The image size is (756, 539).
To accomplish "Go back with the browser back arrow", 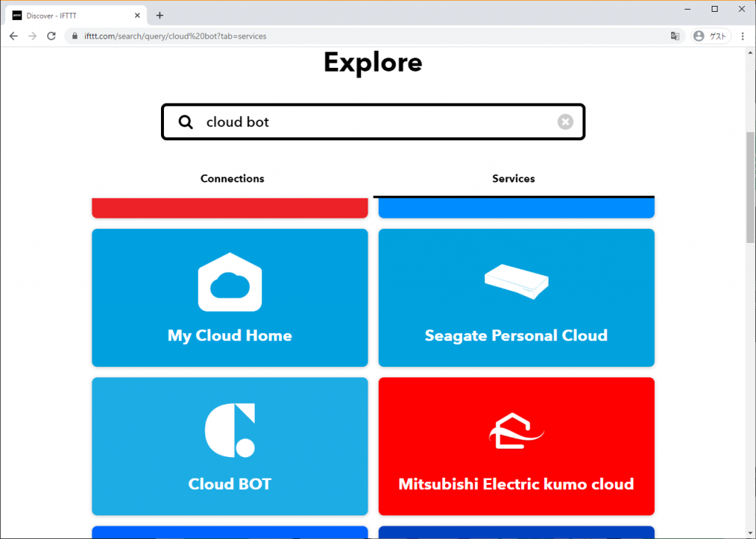I will [x=13, y=36].
